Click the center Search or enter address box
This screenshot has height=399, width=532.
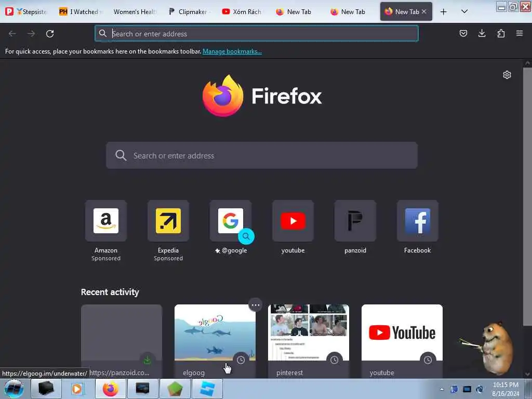[262, 155]
